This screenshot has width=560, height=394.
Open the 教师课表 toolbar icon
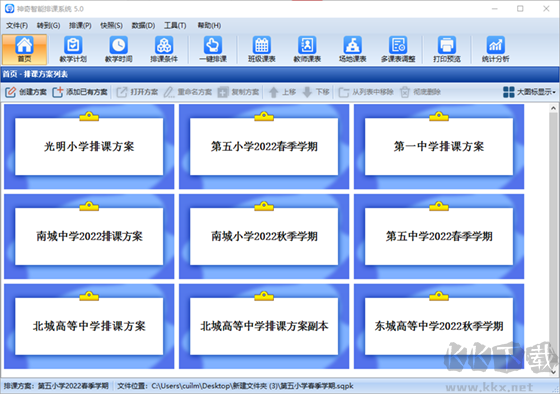point(307,49)
